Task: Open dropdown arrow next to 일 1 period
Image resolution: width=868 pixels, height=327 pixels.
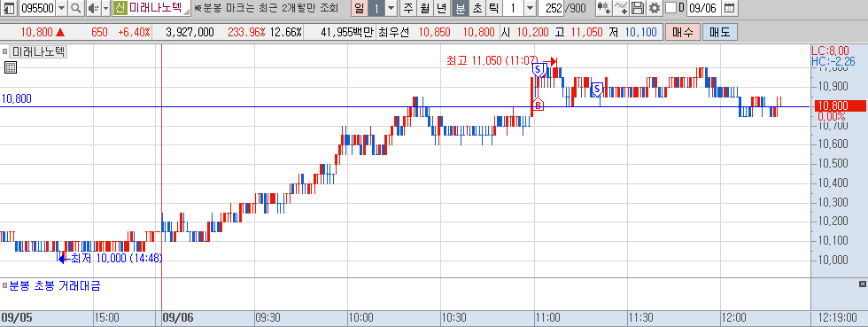Action: [391, 8]
